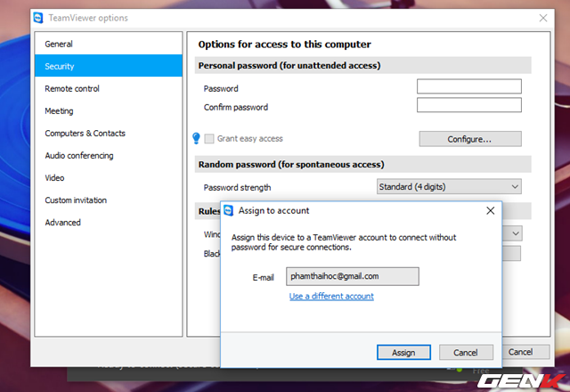Click the TeamViewer icon in Assign to account dialog
The width and height of the screenshot is (570, 392).
point(228,210)
